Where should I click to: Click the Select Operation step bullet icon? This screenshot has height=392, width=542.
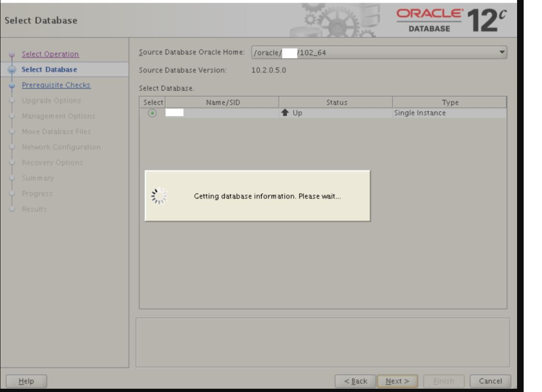point(12,54)
